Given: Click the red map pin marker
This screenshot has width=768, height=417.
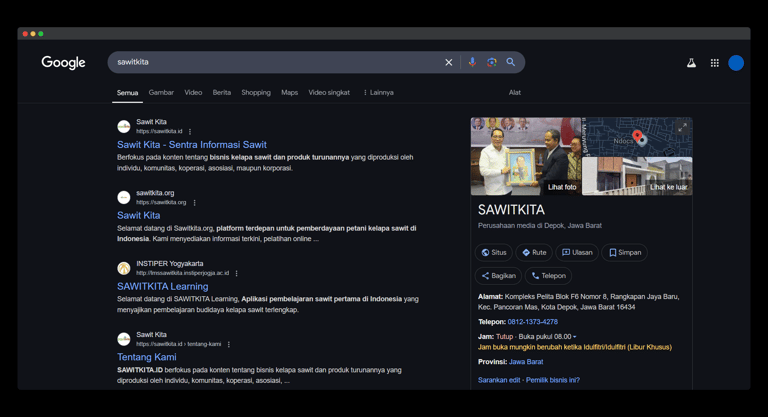Looking at the screenshot, I should [x=637, y=136].
